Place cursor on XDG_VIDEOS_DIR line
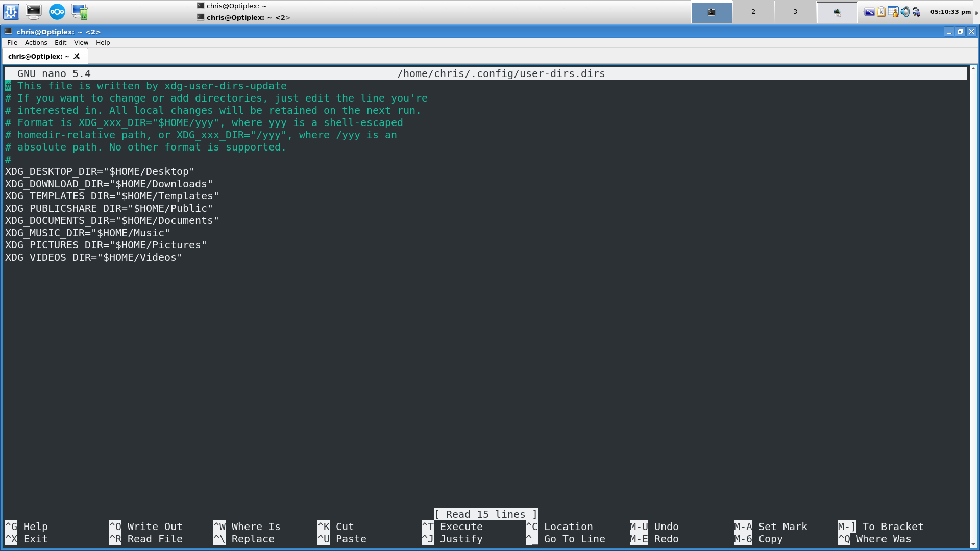980x551 pixels. pyautogui.click(x=94, y=258)
